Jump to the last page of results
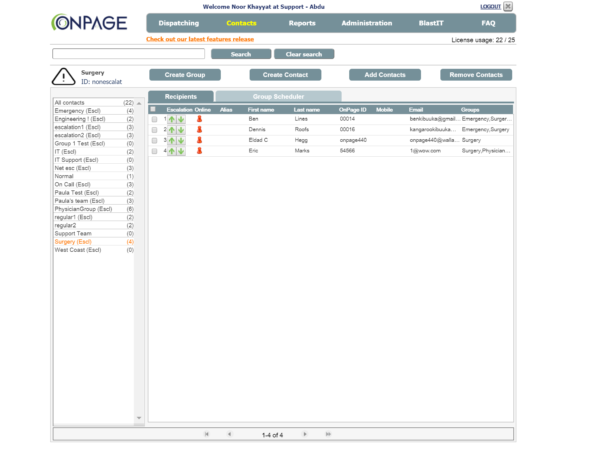 pos(328,435)
